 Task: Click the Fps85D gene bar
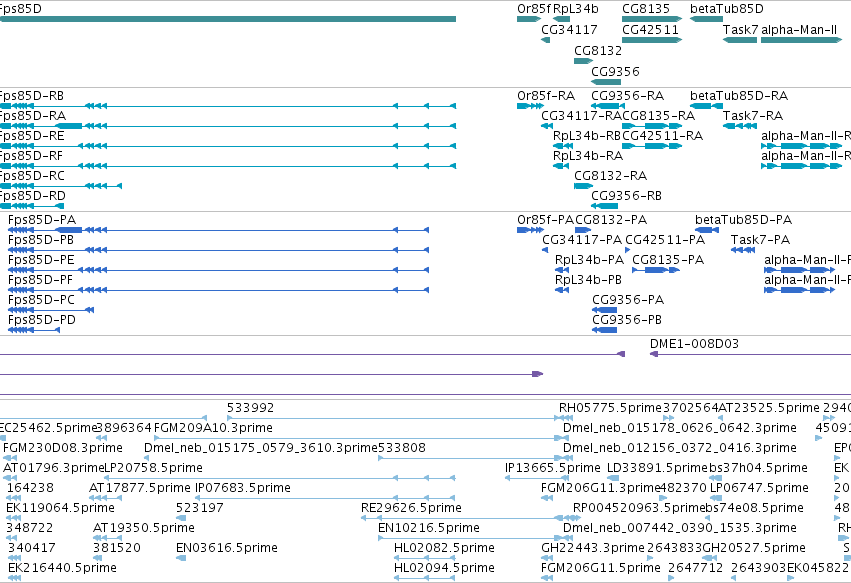pos(228,19)
